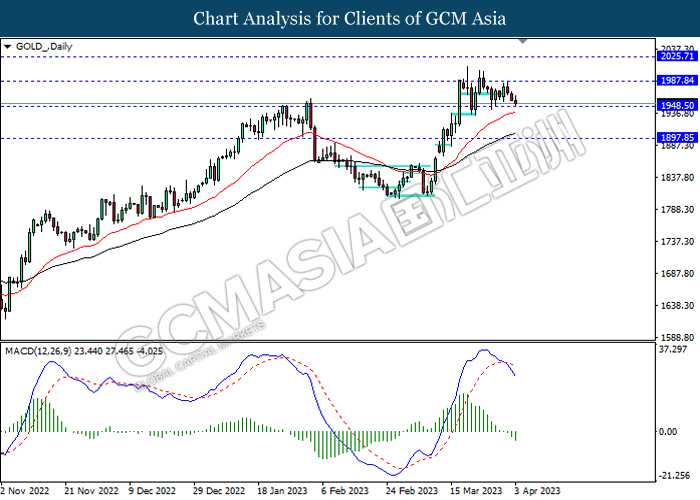Click the 15 Mar 2023 date label
This screenshot has width=700, height=500.
click(476, 491)
